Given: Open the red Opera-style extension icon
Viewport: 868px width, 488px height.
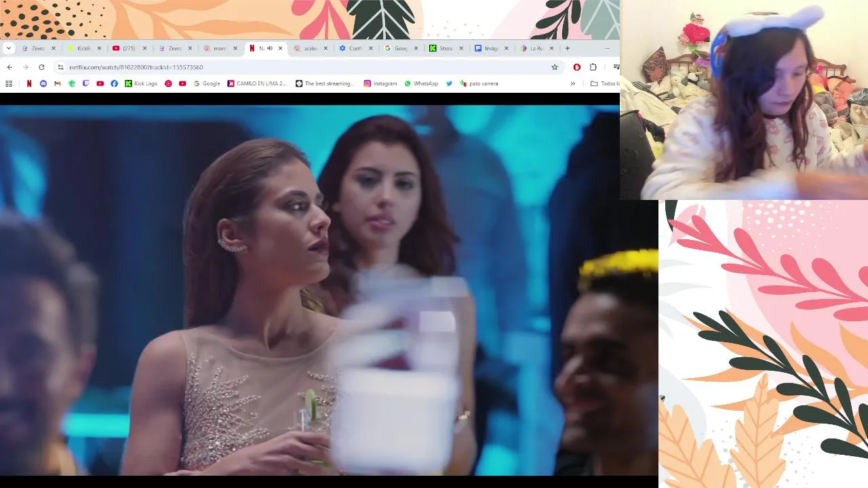Looking at the screenshot, I should pos(577,67).
